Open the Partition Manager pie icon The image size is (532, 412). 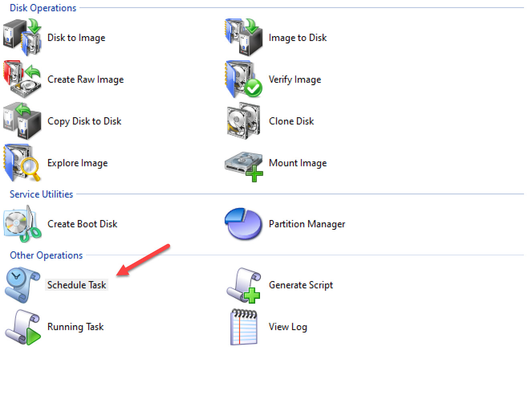point(243,224)
